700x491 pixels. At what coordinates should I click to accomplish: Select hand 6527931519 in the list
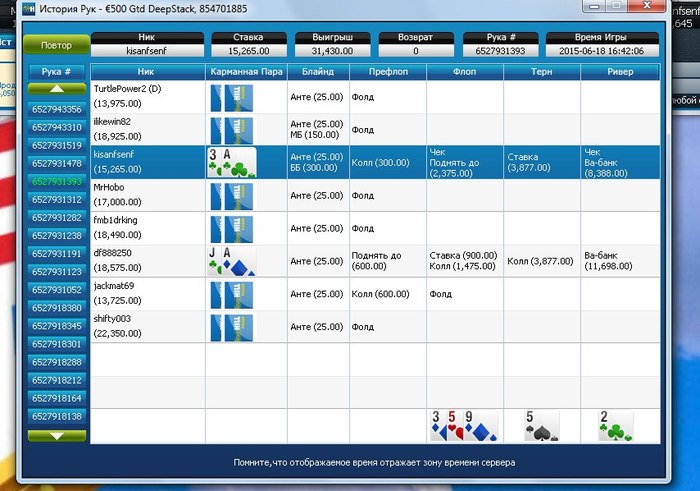[x=57, y=146]
